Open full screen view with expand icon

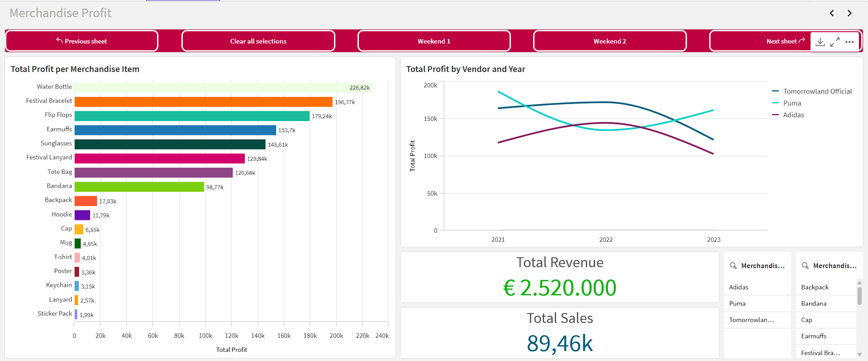(835, 42)
